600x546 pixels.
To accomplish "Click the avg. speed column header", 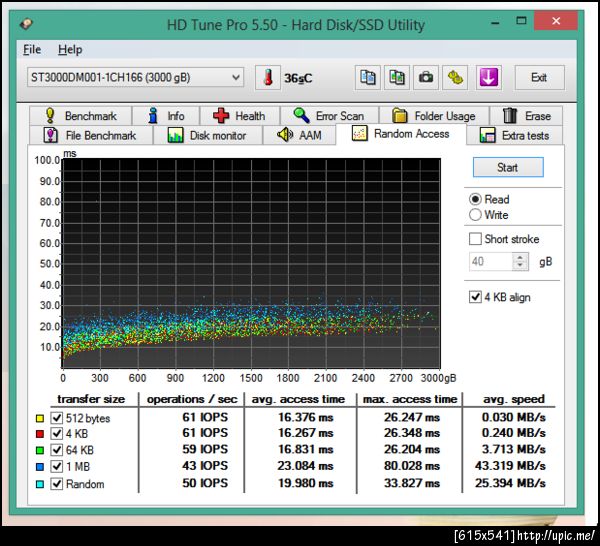I will point(513,399).
